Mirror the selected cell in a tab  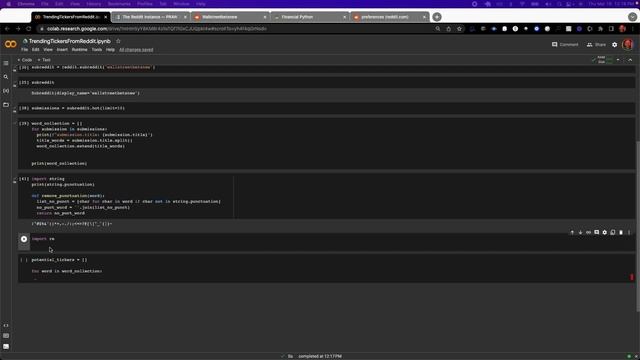pyautogui.click(x=613, y=232)
